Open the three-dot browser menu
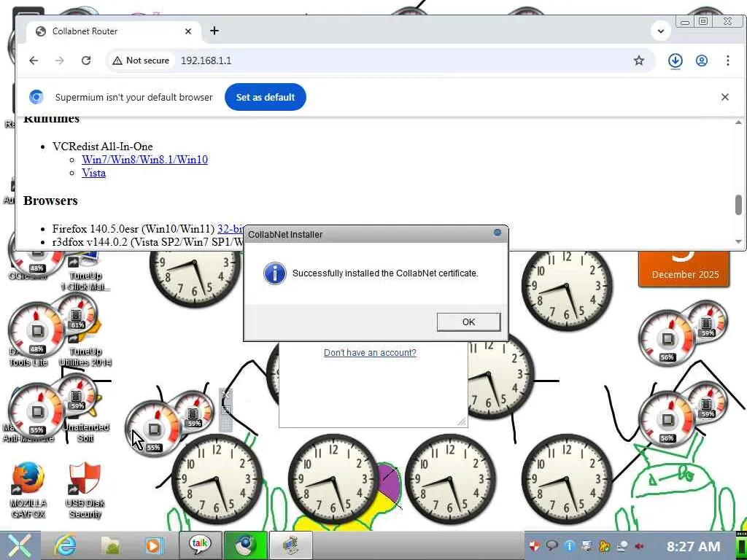Viewport: 747px width, 560px height. 727,61
